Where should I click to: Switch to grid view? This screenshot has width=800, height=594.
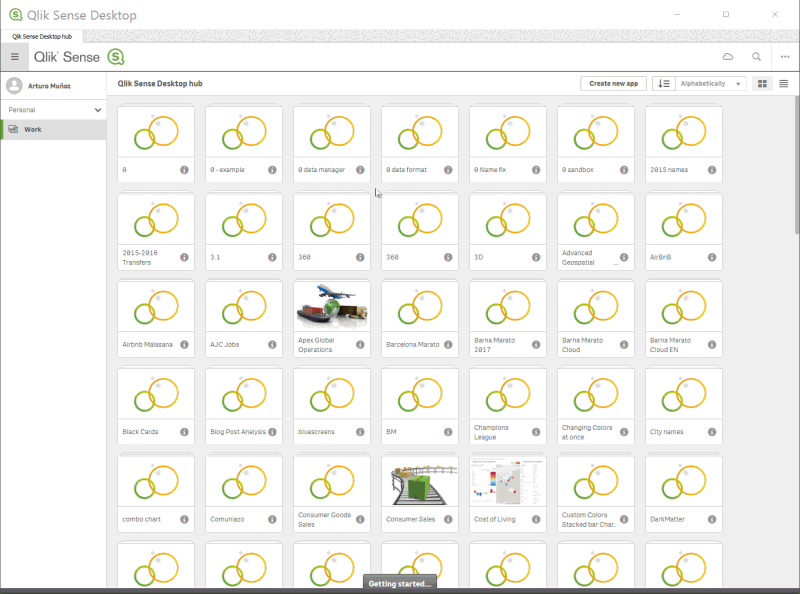click(x=762, y=84)
